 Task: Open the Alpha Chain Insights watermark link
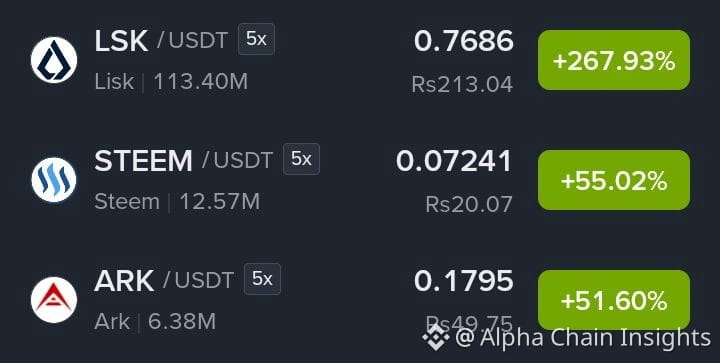tap(583, 338)
